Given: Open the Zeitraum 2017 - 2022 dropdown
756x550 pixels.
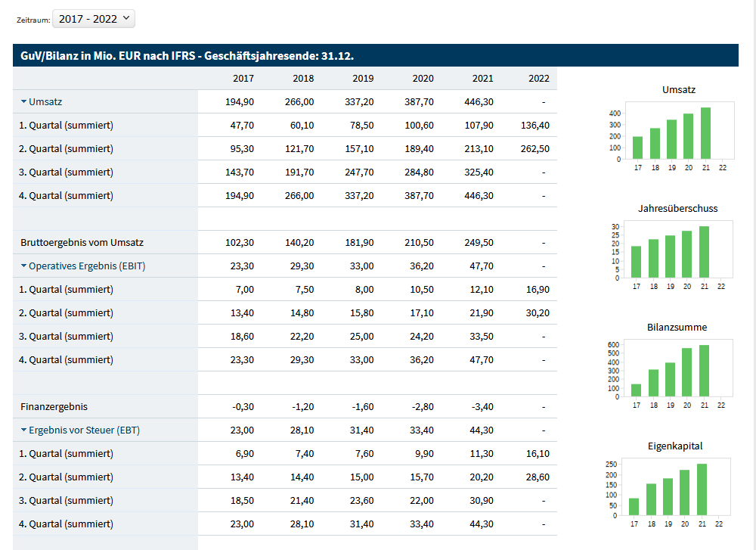Looking at the screenshot, I should [93, 19].
